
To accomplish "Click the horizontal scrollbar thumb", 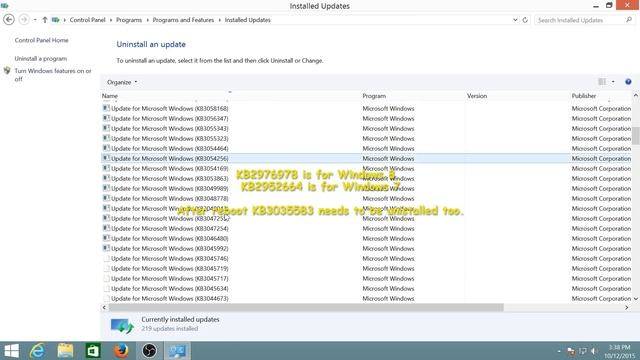I will pos(306,307).
